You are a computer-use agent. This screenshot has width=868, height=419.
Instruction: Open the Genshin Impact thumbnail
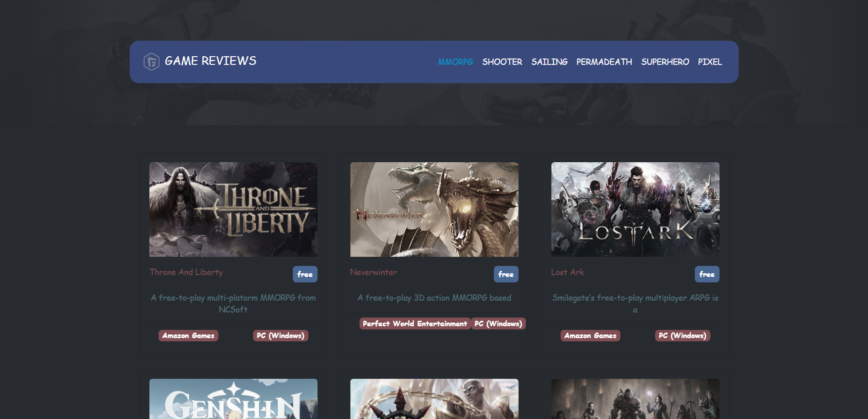tap(233, 399)
